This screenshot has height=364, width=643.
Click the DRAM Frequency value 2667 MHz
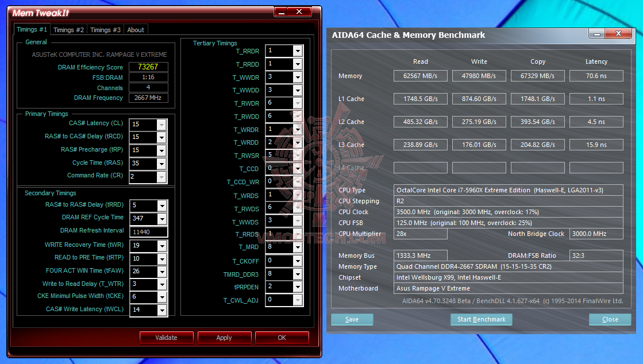(x=148, y=98)
